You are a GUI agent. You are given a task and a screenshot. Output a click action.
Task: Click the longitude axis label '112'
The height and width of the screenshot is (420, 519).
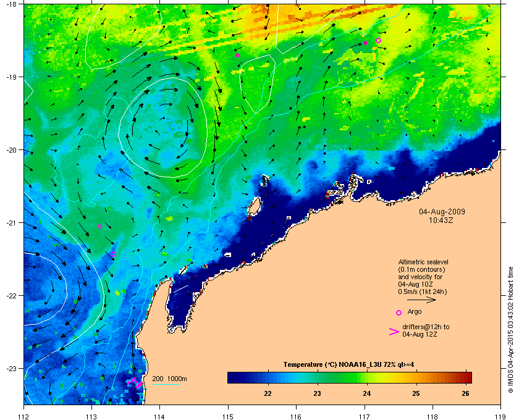[x=24, y=417]
